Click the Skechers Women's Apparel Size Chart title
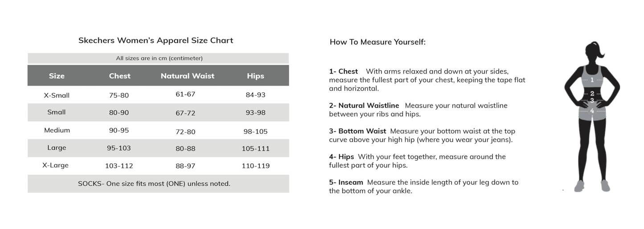 pyautogui.click(x=156, y=41)
